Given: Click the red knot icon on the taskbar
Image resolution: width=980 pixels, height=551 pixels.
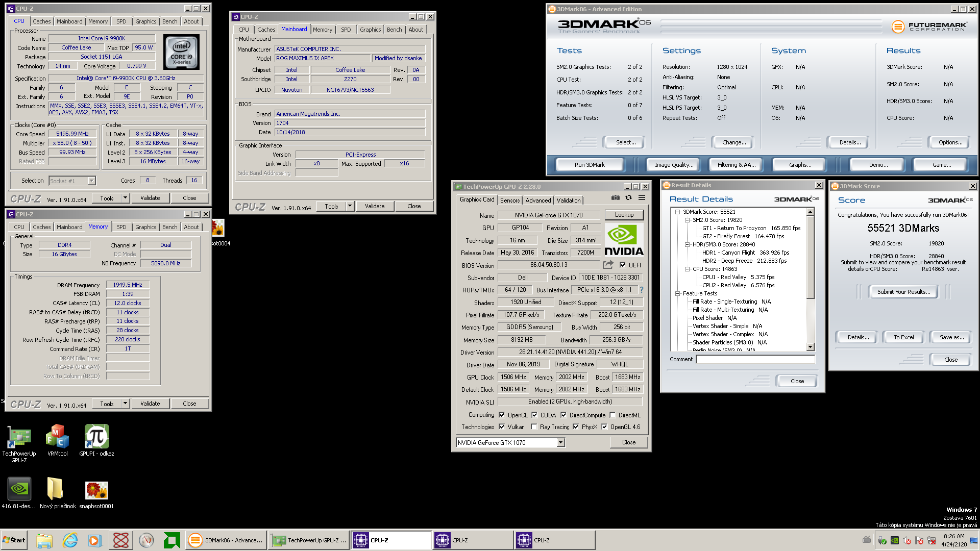Looking at the screenshot, I should click(x=121, y=540).
